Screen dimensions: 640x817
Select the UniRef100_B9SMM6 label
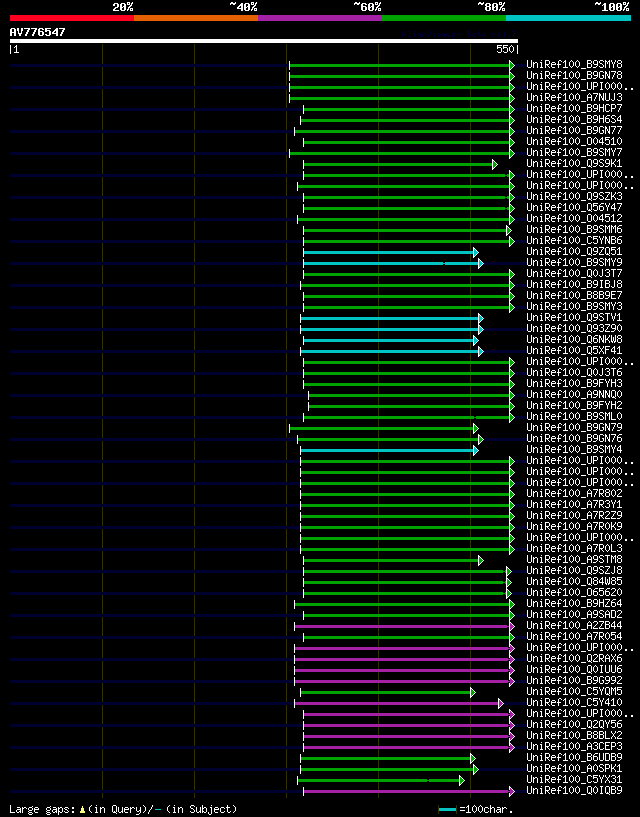(574, 229)
